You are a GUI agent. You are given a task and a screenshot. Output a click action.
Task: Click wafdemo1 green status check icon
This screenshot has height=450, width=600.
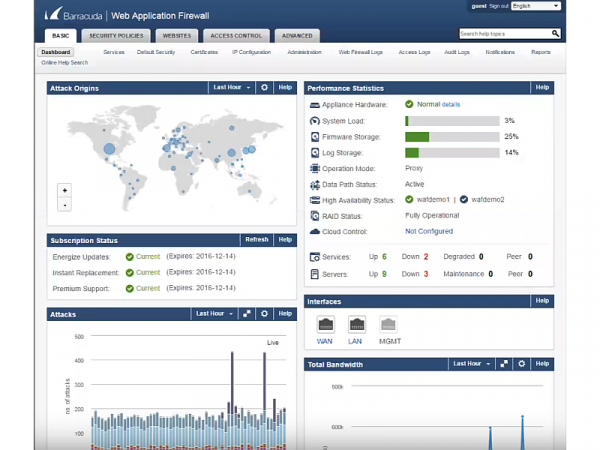click(409, 199)
